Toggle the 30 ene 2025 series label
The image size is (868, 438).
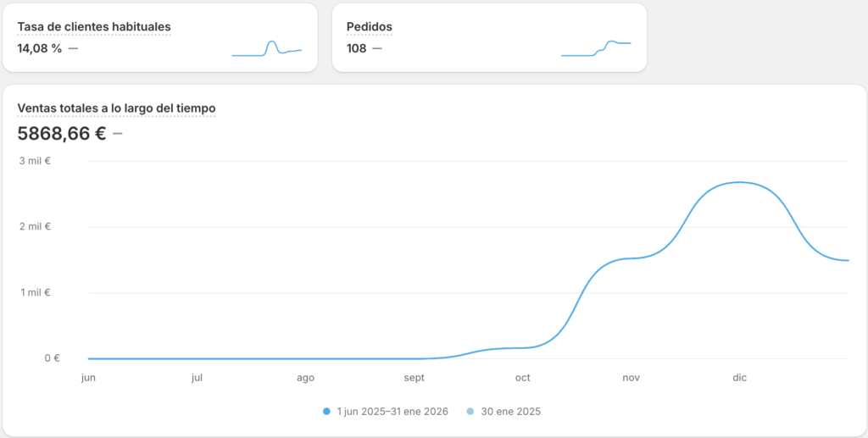[509, 412]
